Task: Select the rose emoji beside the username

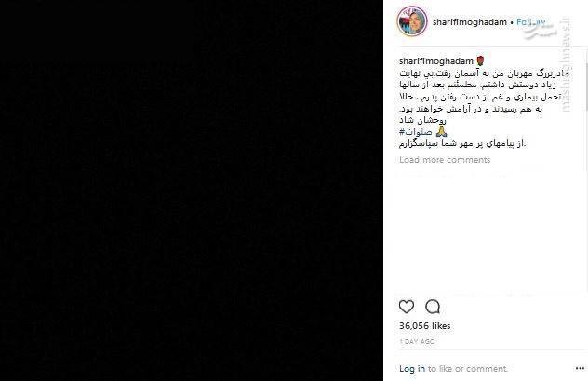Action: (480, 60)
